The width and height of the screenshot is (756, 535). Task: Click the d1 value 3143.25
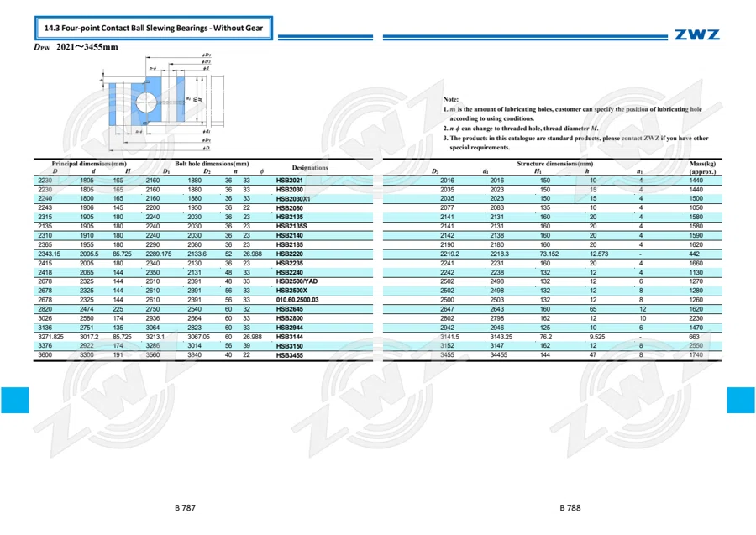501,337
